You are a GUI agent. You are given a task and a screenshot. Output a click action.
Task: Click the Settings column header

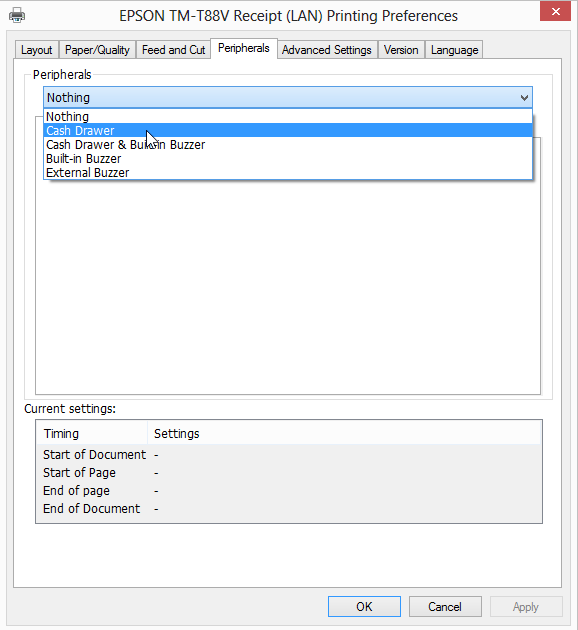coord(344,434)
